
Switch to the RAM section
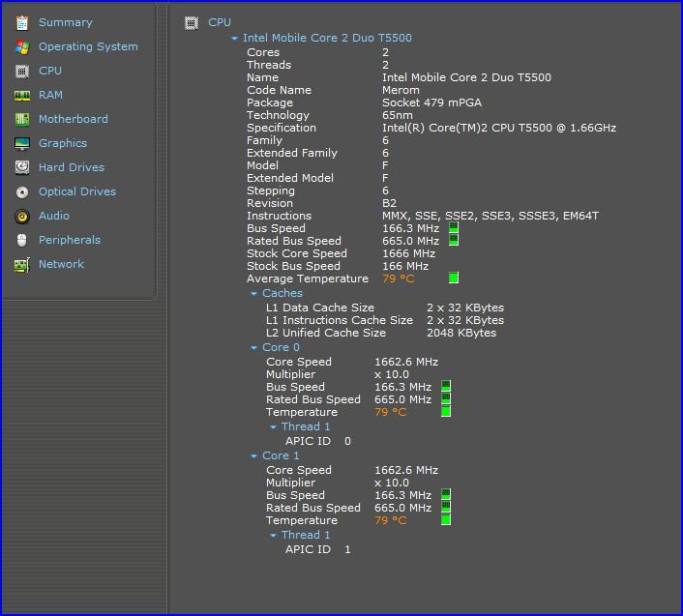(x=50, y=96)
